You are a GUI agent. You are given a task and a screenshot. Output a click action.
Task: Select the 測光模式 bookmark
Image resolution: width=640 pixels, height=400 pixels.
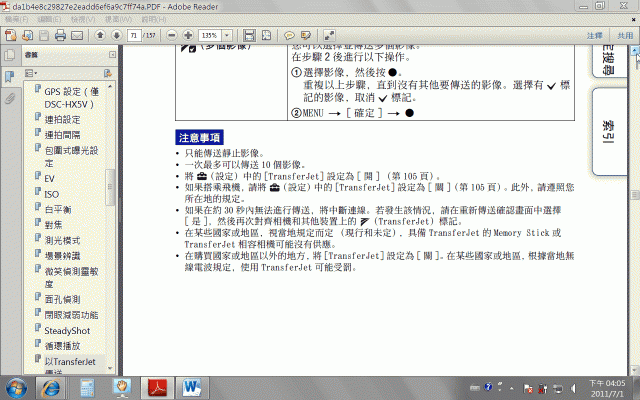tap(62, 240)
